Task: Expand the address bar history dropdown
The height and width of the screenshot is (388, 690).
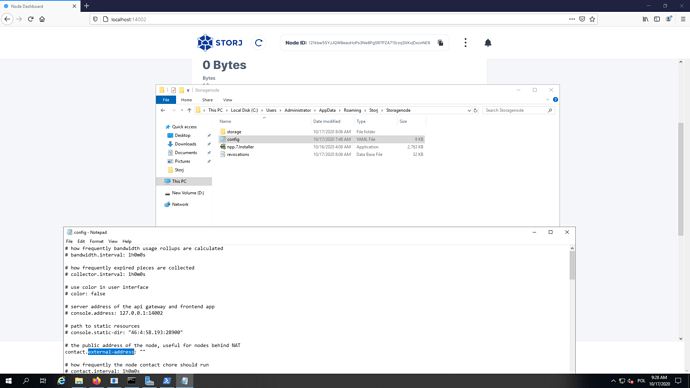Action: 469,110
